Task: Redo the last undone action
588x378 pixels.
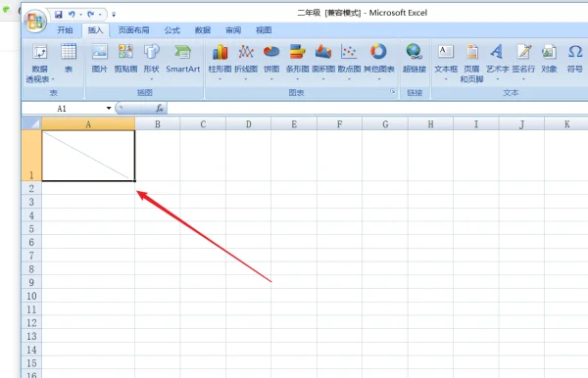Action: (x=91, y=15)
